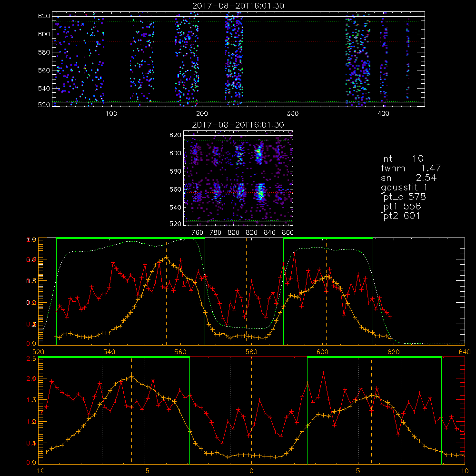Click the top panel title 2017-08-20T16:01:30

point(238,6)
